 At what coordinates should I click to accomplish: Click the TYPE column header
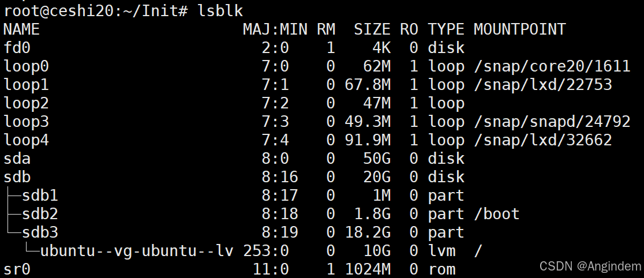pyautogui.click(x=446, y=29)
